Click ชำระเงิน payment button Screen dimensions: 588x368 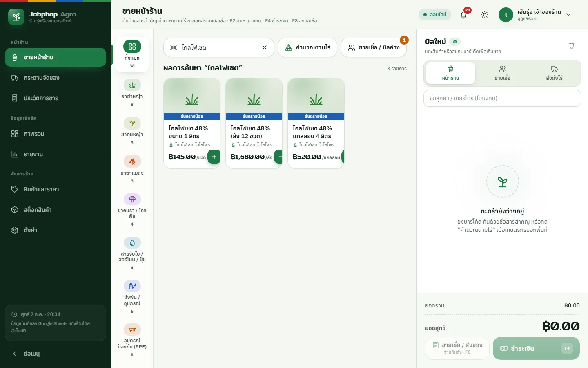coord(536,348)
